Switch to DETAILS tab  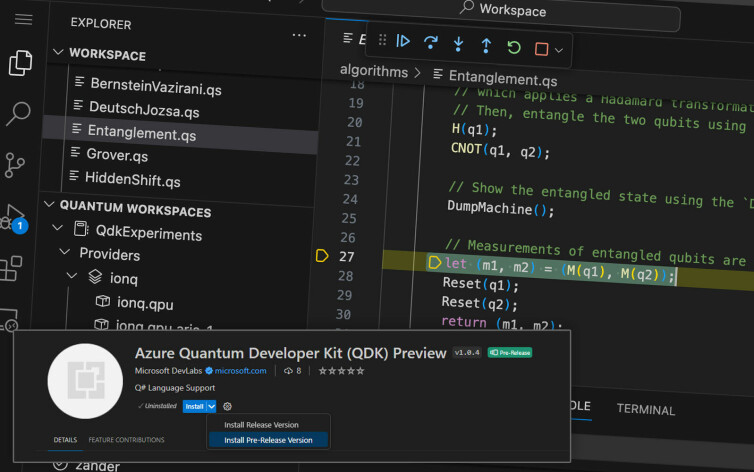(x=65, y=440)
